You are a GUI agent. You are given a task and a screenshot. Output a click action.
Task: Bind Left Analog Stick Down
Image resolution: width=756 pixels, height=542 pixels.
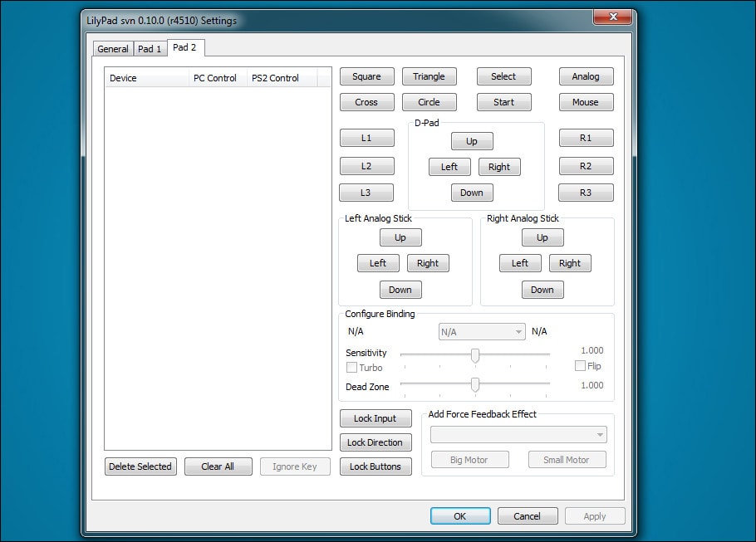click(x=400, y=290)
